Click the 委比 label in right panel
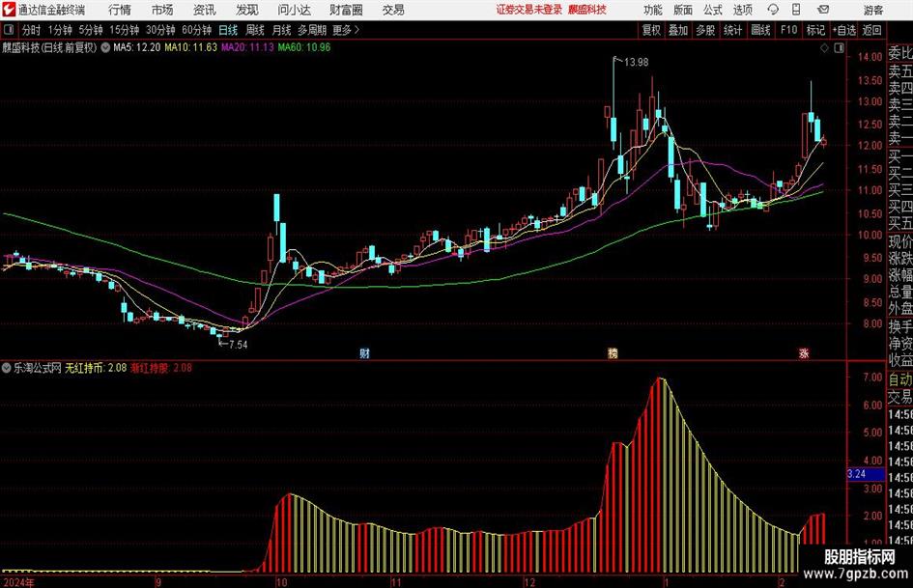The height and width of the screenshot is (588, 913). tap(900, 53)
